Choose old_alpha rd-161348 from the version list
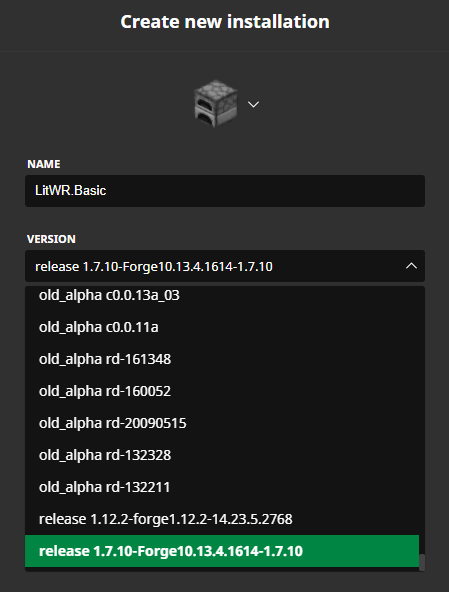This screenshot has height=592, width=449. tap(222, 359)
